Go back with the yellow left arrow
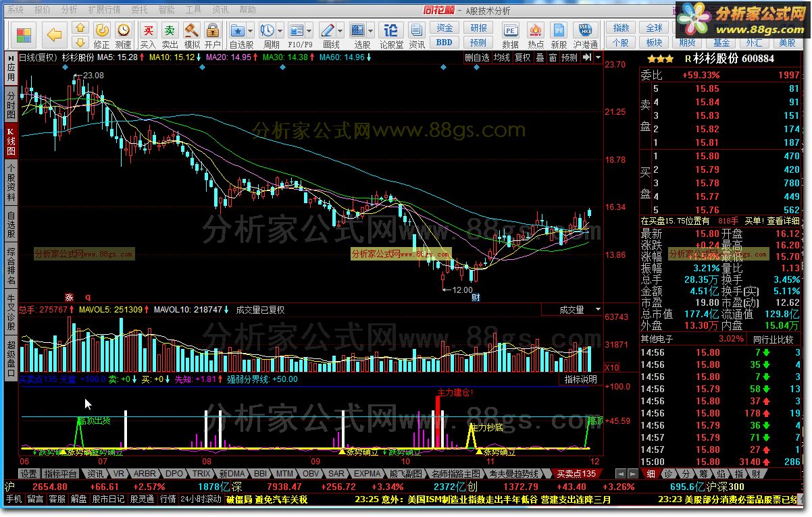 point(55,34)
